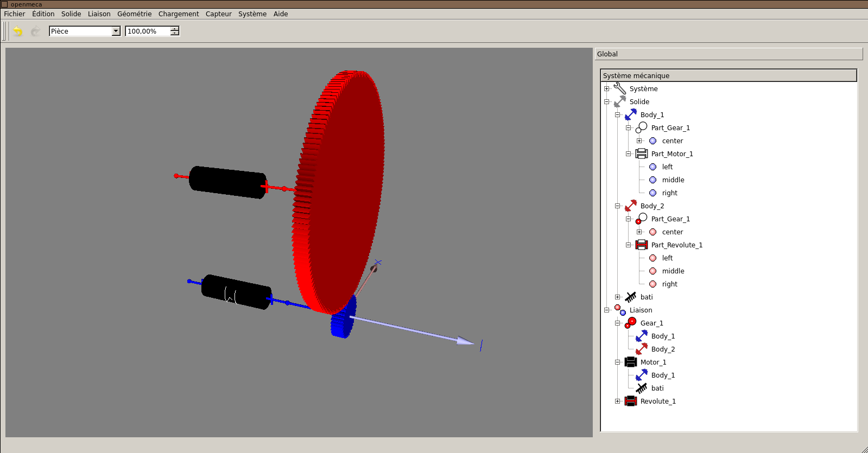
Task: Click the black Motor_1 liaison icon
Action: pyautogui.click(x=631, y=362)
